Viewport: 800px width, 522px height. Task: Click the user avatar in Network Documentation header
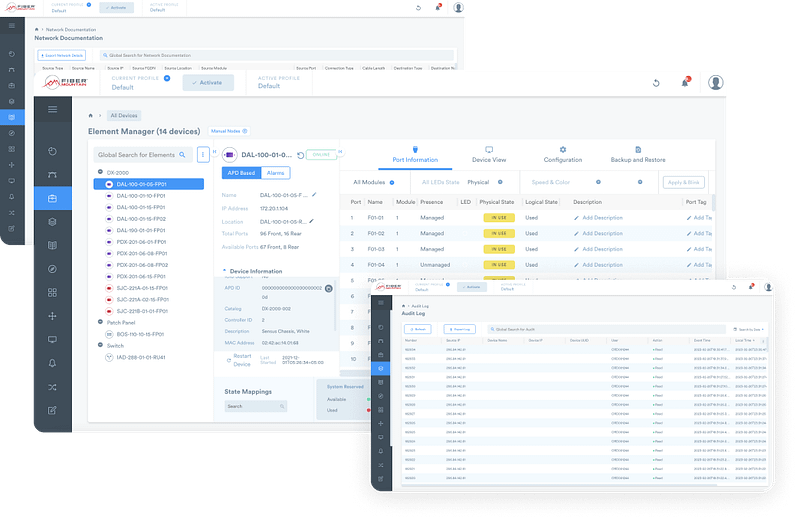[458, 7]
